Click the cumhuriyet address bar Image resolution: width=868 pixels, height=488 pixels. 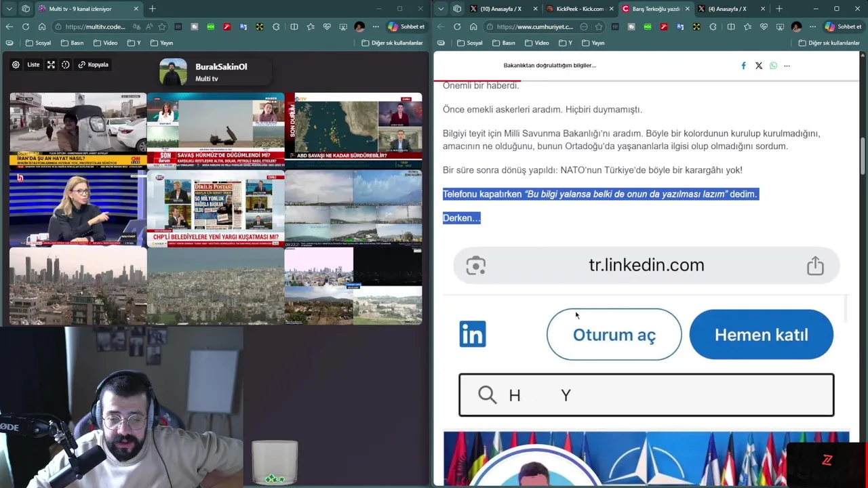point(536,26)
